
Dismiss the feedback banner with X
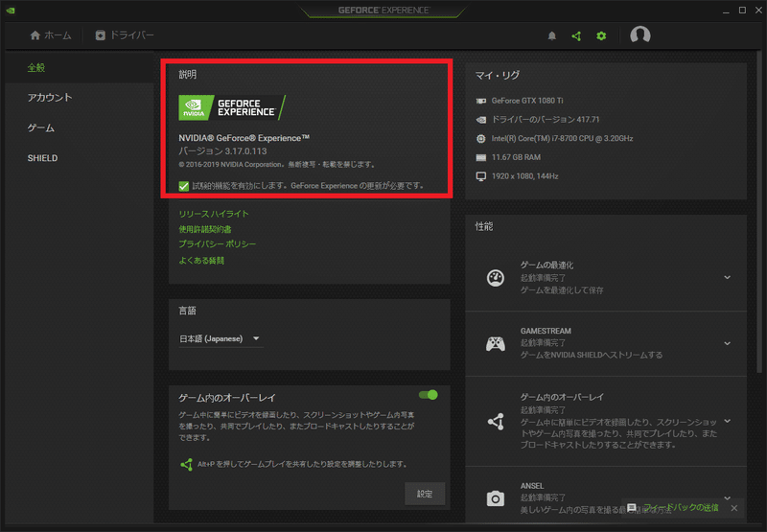734,508
